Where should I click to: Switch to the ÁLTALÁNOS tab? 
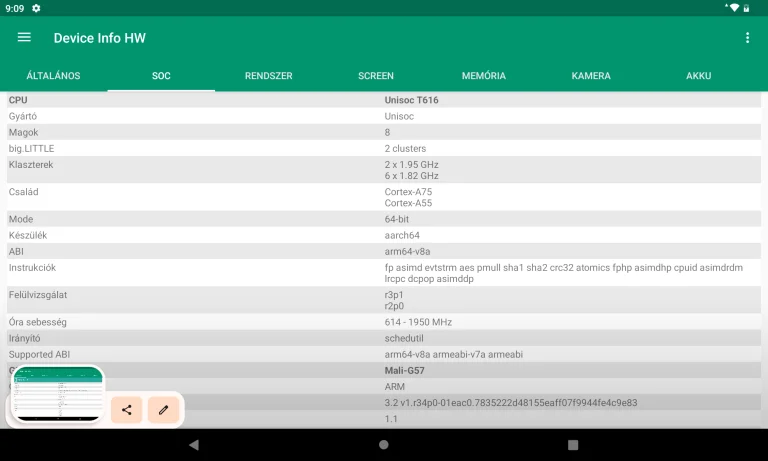click(53, 76)
